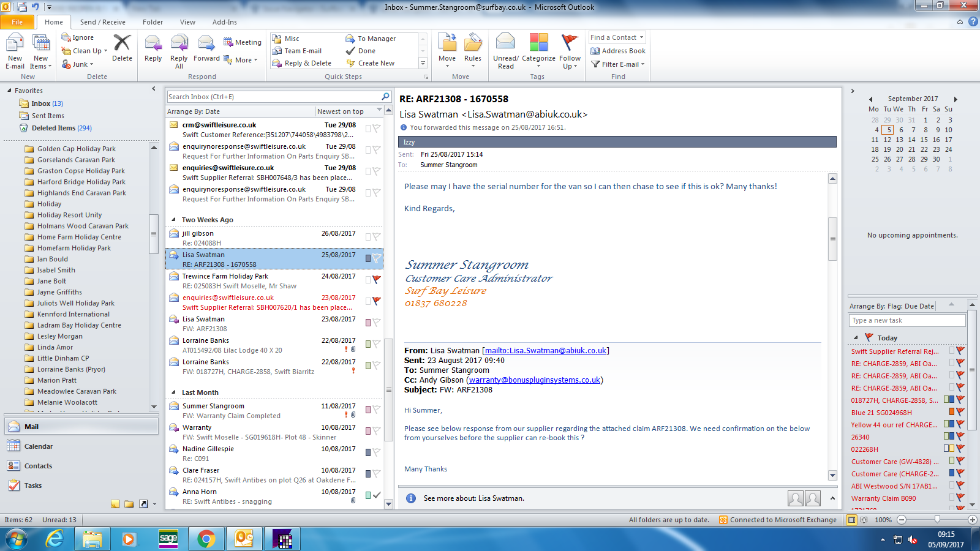Open Google Chrome from taskbar
Viewport: 980px width, 551px height.
point(206,539)
